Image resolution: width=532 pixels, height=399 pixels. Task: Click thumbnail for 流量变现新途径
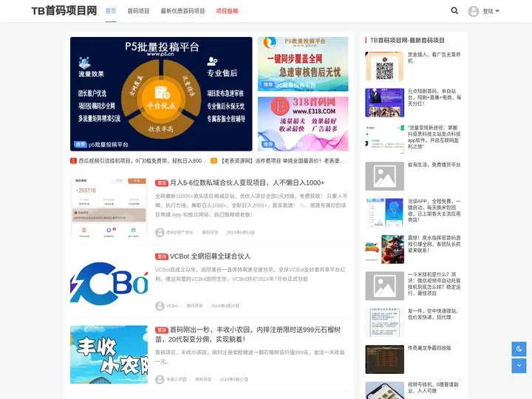(384, 140)
